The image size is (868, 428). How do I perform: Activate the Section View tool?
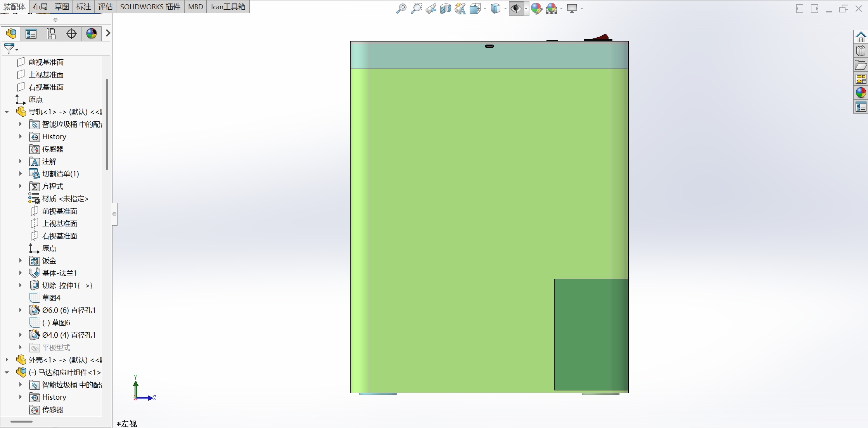coord(445,8)
